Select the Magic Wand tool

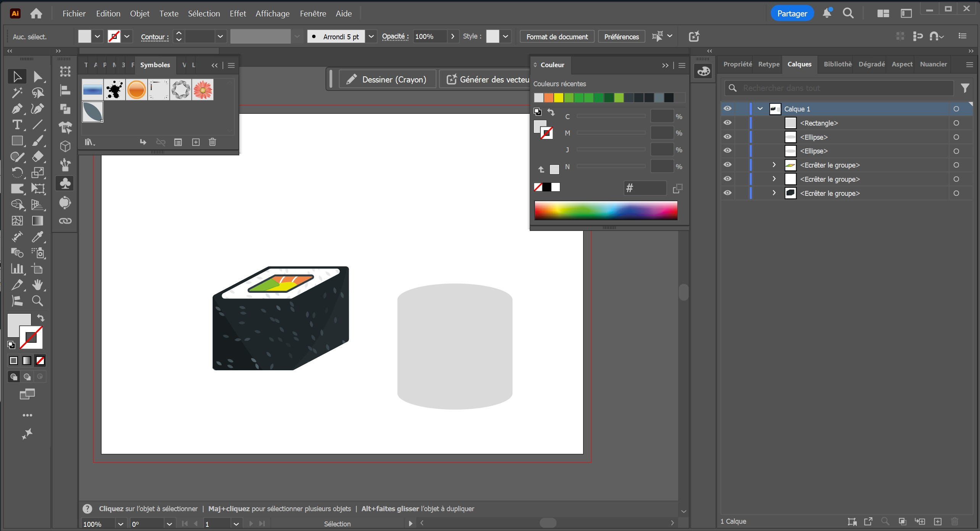point(17,93)
